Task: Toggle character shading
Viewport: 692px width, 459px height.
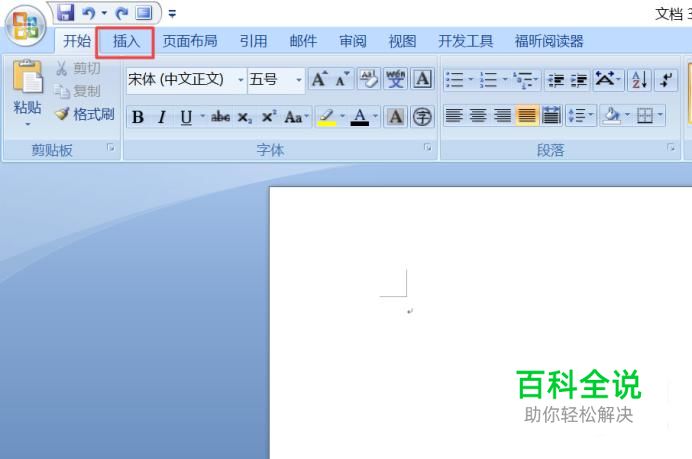Action: (x=395, y=117)
